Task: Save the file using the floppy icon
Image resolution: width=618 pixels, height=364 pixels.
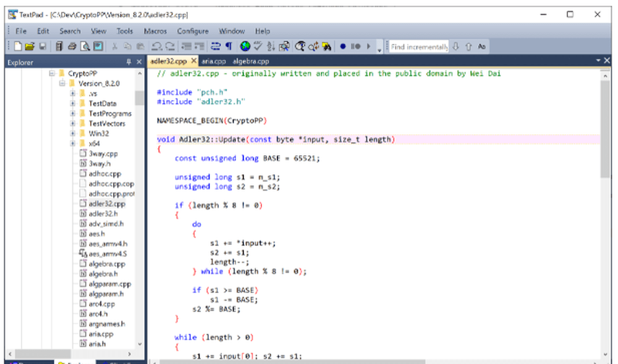Action: pos(43,46)
